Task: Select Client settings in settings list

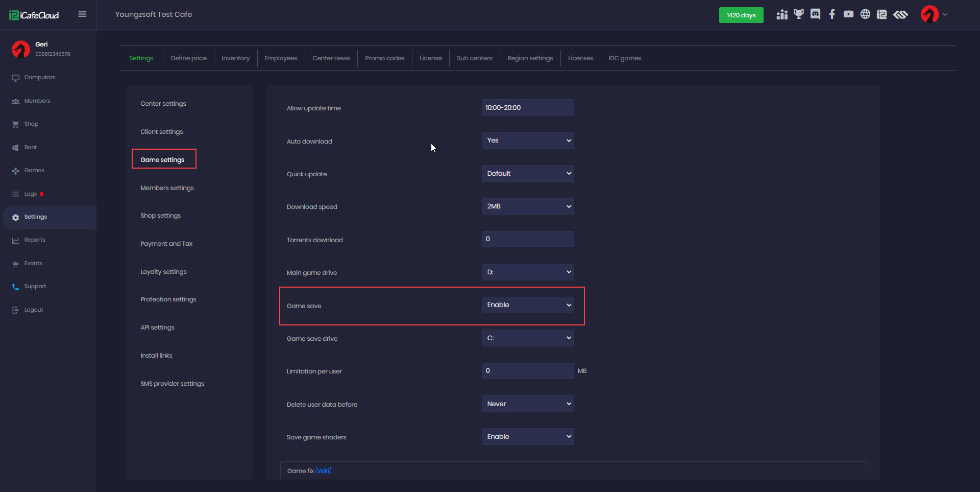Action: pos(162,132)
